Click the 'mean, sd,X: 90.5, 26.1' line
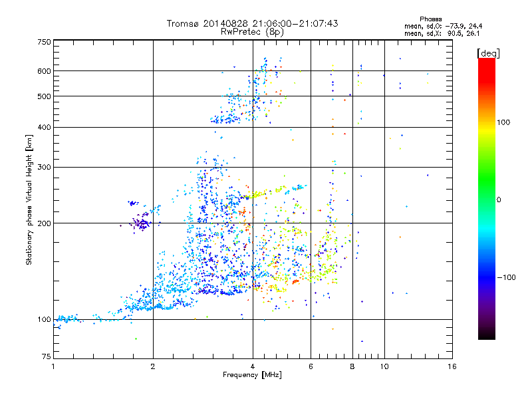 point(442,34)
